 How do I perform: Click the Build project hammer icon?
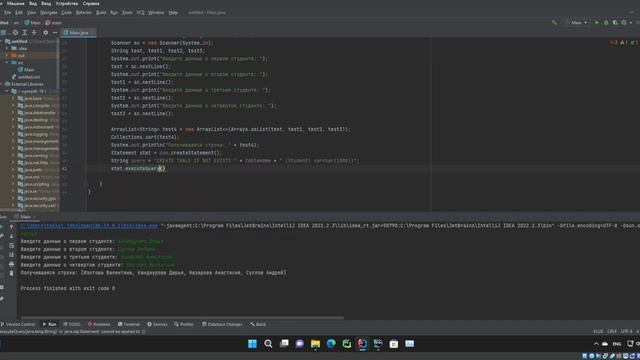point(554,22)
